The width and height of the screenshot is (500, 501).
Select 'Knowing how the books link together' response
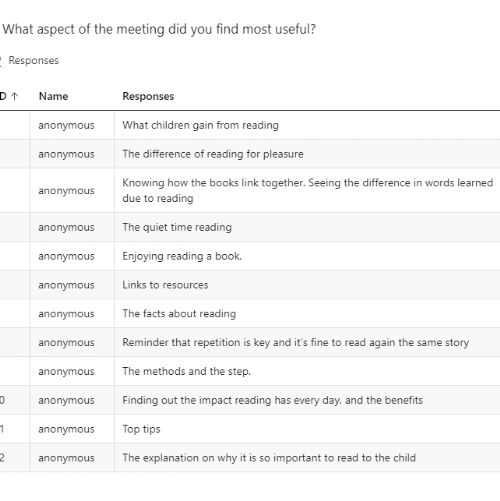[x=307, y=190]
